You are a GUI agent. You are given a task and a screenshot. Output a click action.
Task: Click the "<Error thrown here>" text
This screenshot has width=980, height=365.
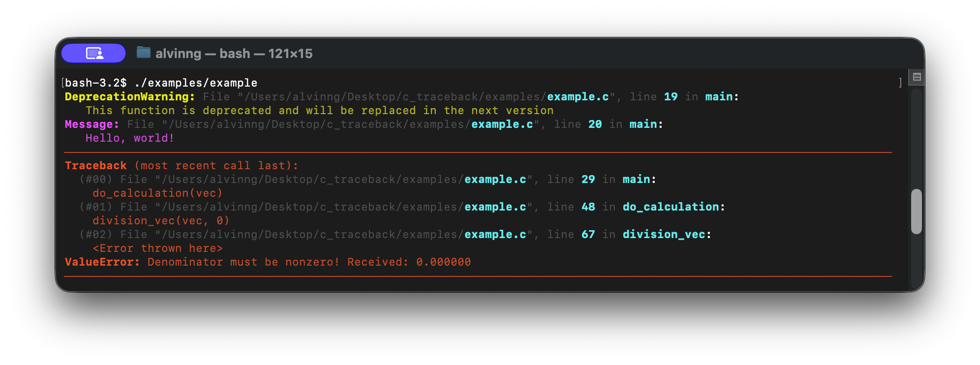pyautogui.click(x=157, y=248)
